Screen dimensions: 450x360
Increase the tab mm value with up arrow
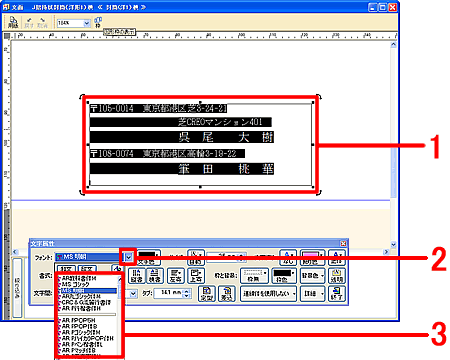(187, 291)
